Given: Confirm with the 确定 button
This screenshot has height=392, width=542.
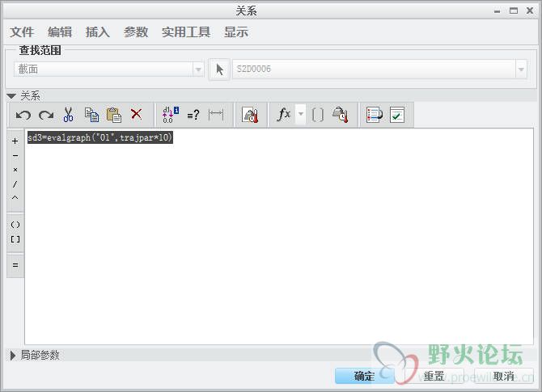Looking at the screenshot, I should coord(364,376).
